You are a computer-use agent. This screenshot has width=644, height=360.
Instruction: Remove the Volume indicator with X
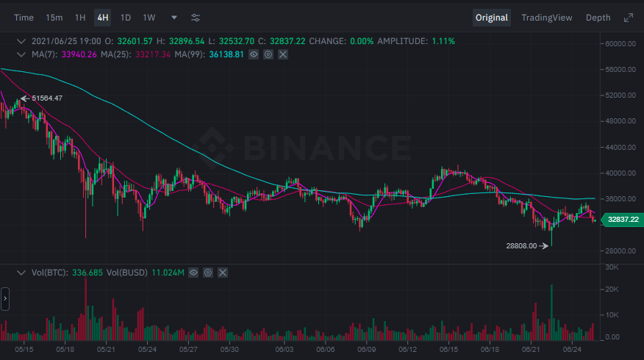(223, 273)
